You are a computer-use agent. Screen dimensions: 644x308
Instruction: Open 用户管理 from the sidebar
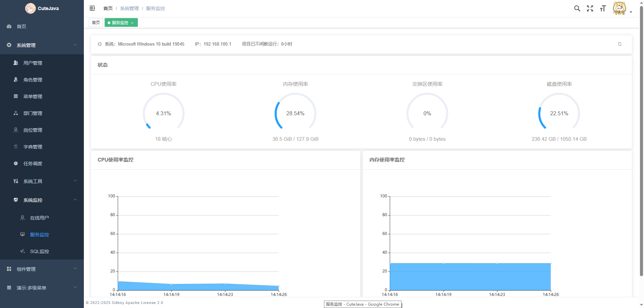click(x=33, y=63)
